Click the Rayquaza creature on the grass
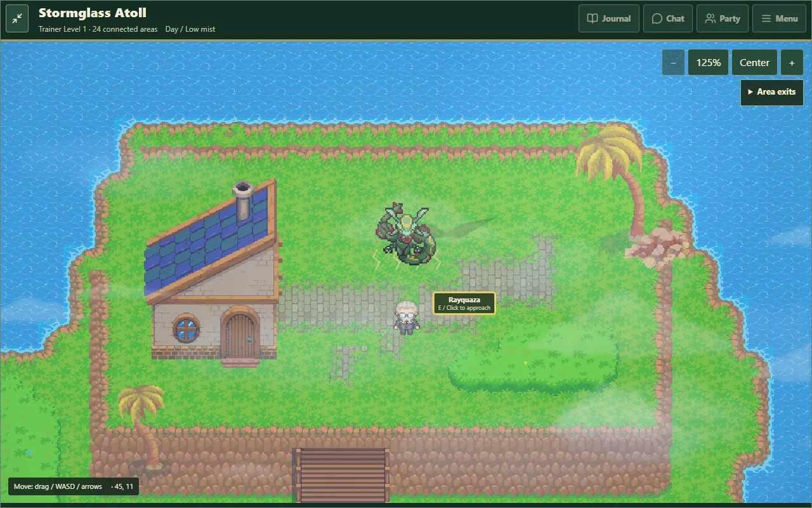The image size is (812, 508). 405,233
